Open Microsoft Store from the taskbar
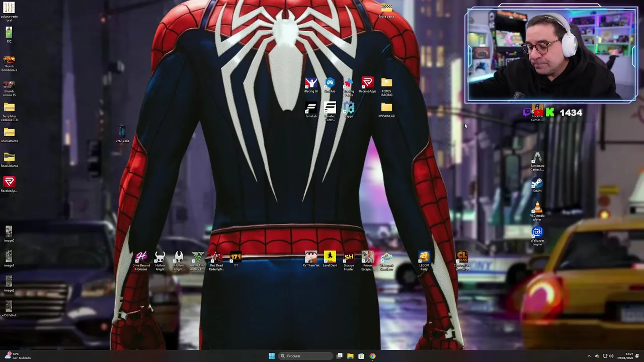The height and width of the screenshot is (362, 644). pos(361,356)
